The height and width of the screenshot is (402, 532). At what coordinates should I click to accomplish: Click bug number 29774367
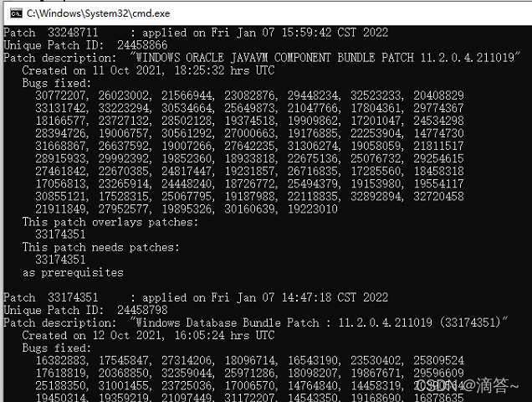tap(438, 108)
